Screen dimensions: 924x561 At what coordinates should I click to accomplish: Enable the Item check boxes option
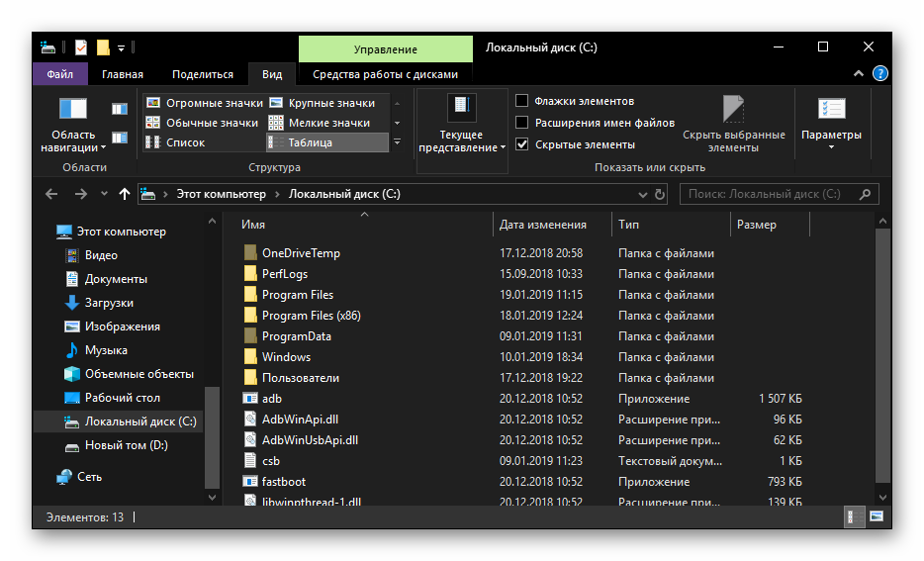click(x=522, y=101)
